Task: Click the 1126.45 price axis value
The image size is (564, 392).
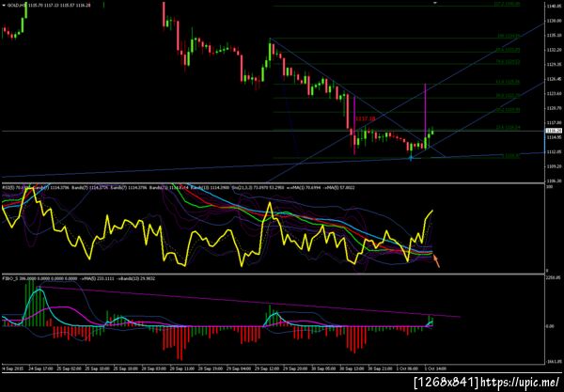Action: [x=555, y=79]
